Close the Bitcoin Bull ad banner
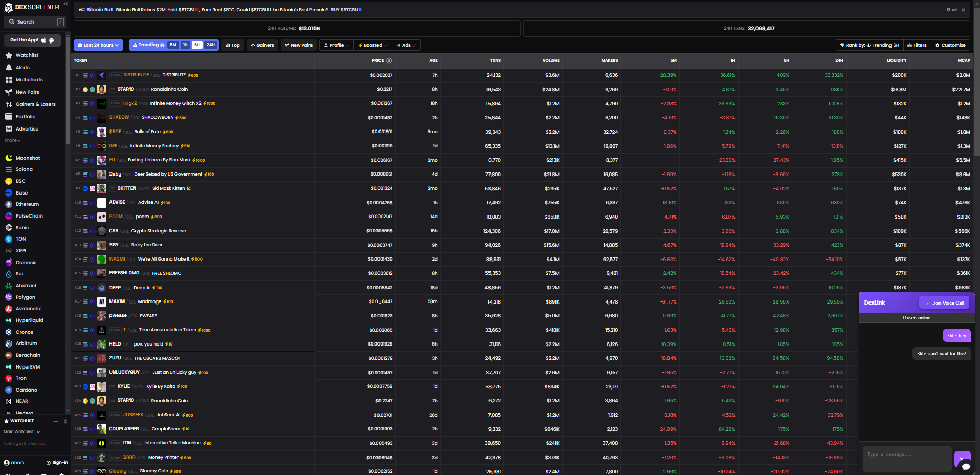Screen dimensions: 980x475 point(963,10)
